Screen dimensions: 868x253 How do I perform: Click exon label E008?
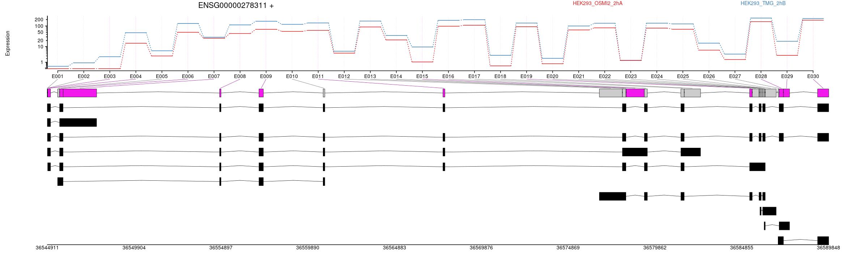pos(240,76)
